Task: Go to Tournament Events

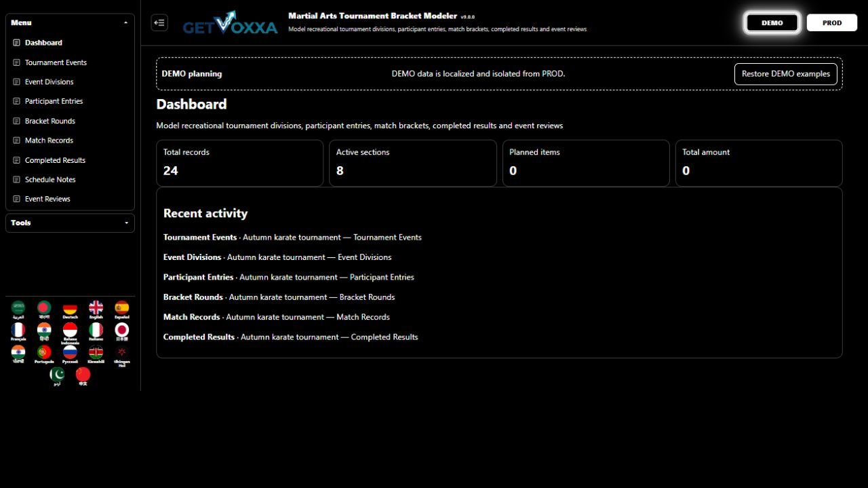Action: point(70,62)
